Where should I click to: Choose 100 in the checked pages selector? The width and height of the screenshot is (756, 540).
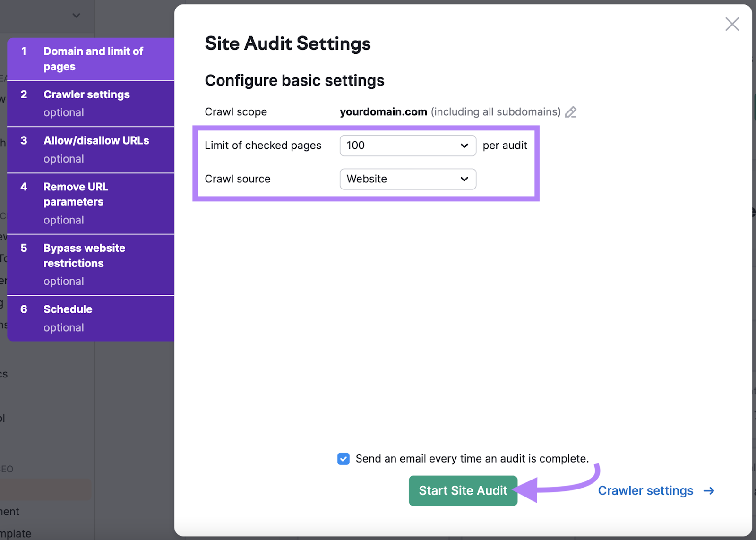(x=407, y=146)
